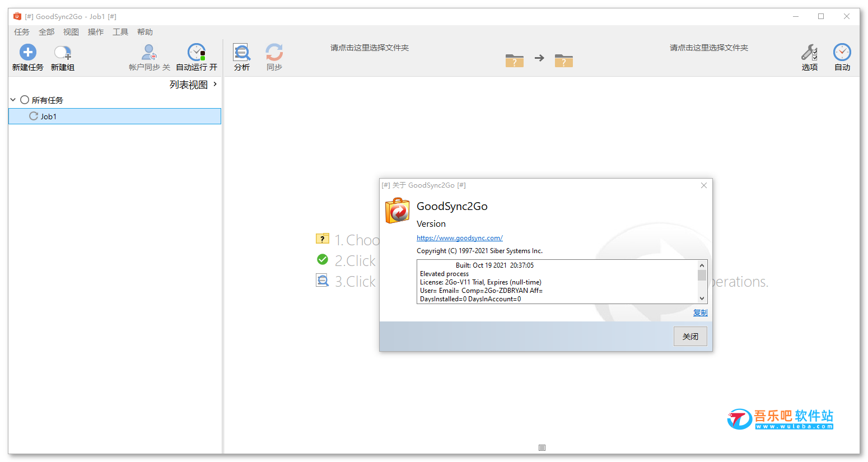This screenshot has height=462, width=868.
Task: Open the goodsync.com link
Action: [460, 238]
